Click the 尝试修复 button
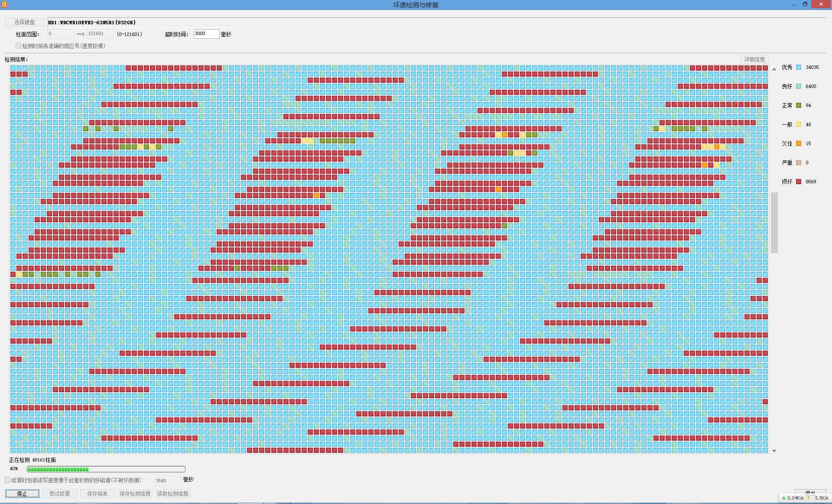This screenshot has width=832, height=504. coord(59,494)
